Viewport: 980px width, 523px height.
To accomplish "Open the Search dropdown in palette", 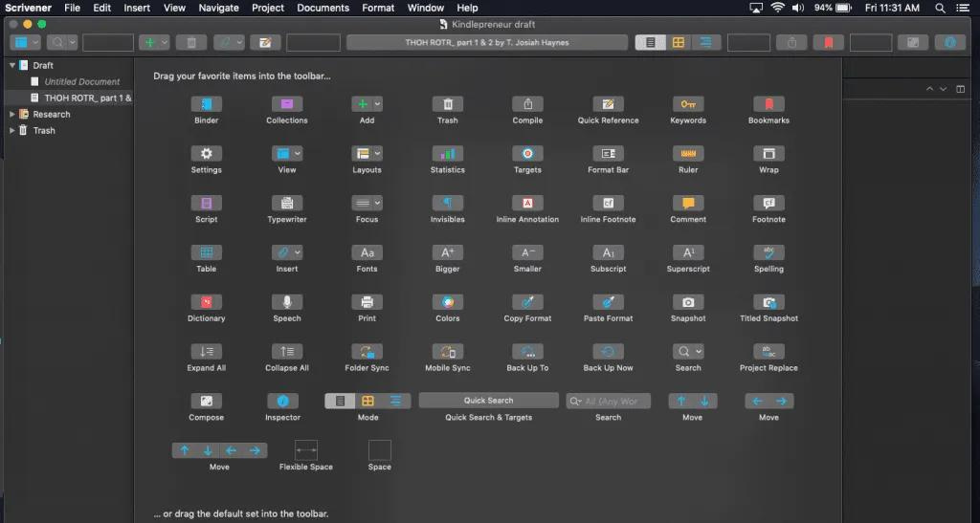I will [x=699, y=351].
